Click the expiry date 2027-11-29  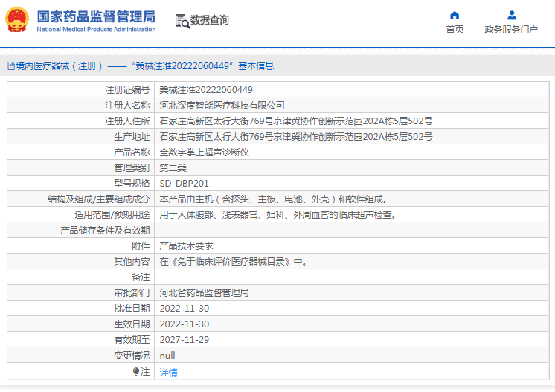pyautogui.click(x=185, y=340)
